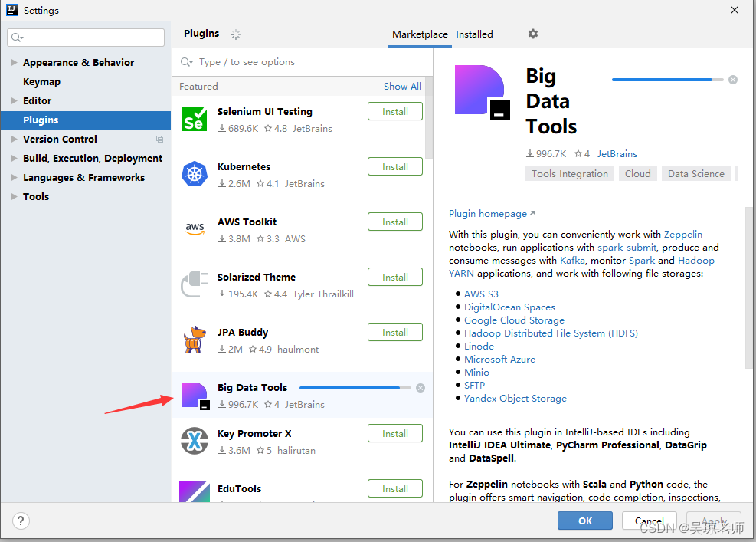The image size is (756, 542).
Task: Expand the Tools settings section
Action: [14, 196]
